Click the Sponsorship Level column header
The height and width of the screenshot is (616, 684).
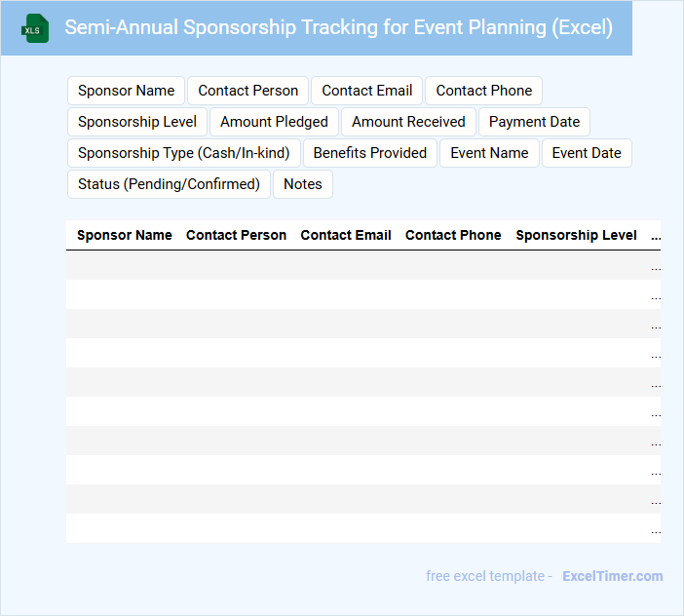click(x=576, y=235)
